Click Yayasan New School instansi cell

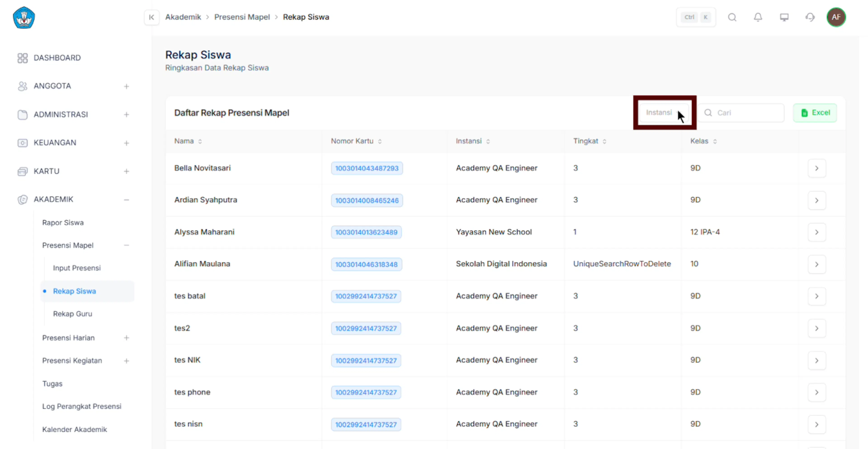click(x=494, y=232)
